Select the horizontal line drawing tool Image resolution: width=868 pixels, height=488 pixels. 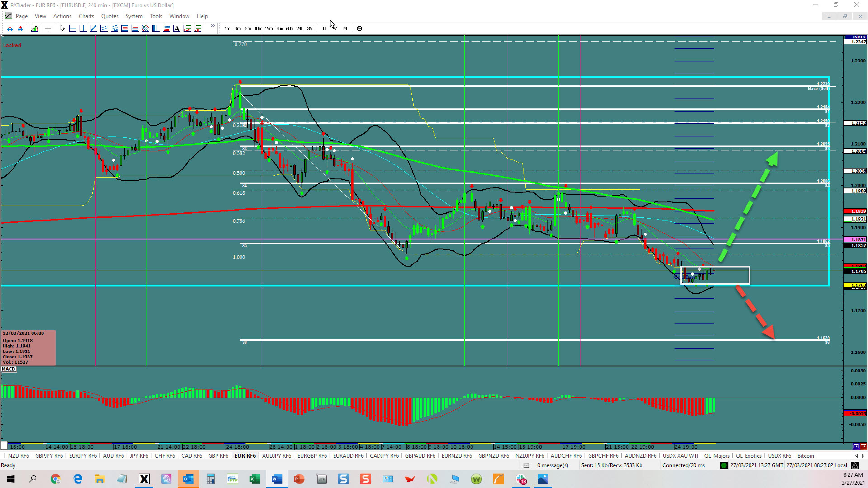[x=72, y=29]
